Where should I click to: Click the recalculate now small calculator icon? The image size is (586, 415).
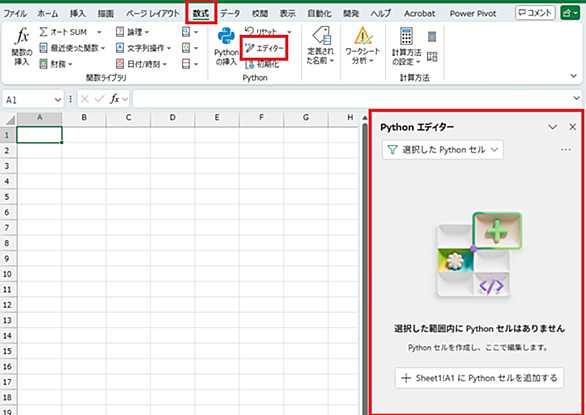point(432,37)
